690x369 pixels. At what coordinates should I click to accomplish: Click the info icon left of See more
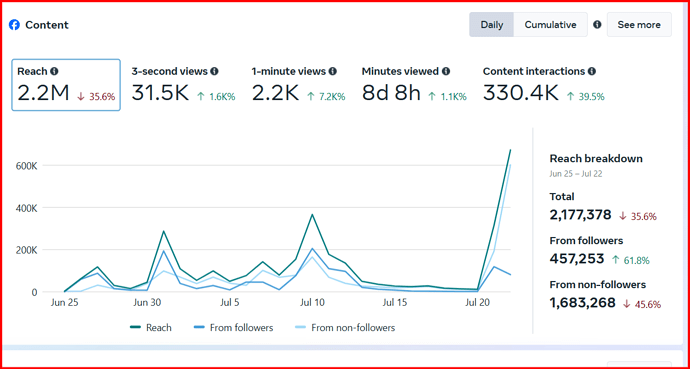point(597,25)
